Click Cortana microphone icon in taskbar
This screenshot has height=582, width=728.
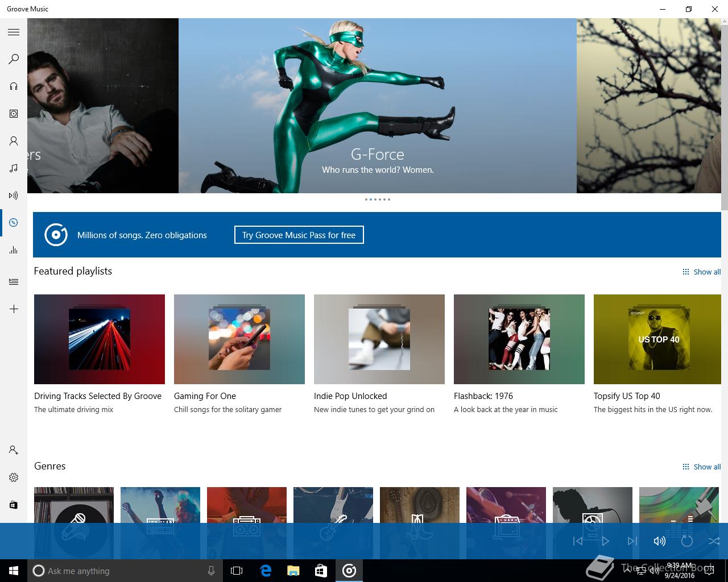pyautogui.click(x=211, y=571)
